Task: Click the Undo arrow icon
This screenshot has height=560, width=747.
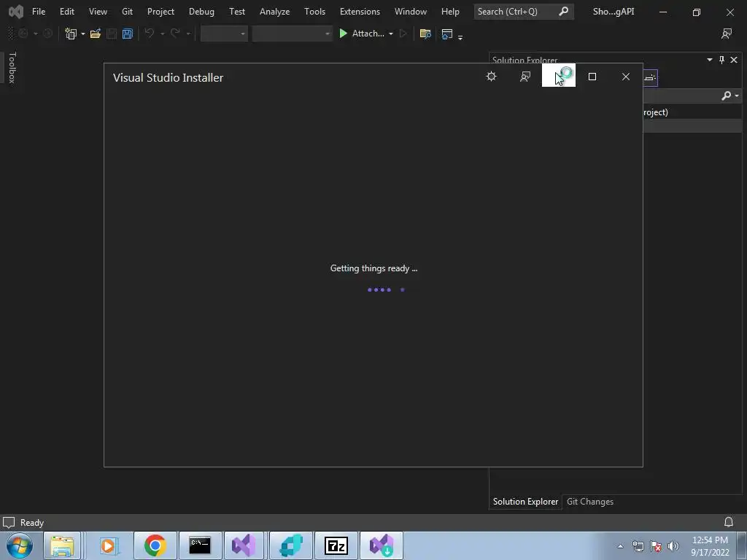Action: [149, 34]
